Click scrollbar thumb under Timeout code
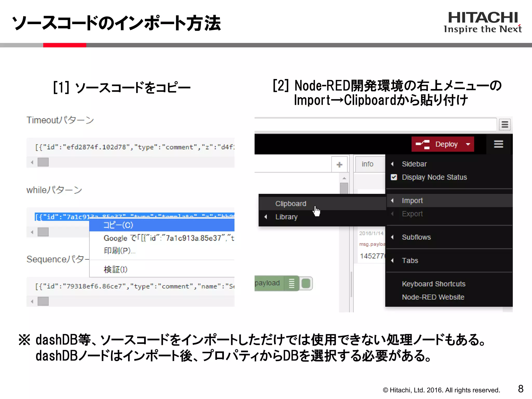This screenshot has width=532, height=399. [43, 162]
